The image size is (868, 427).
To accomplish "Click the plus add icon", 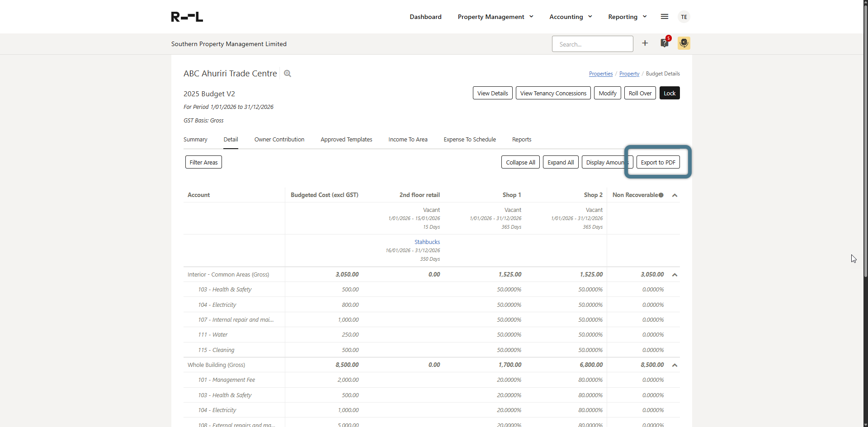I will pos(645,43).
